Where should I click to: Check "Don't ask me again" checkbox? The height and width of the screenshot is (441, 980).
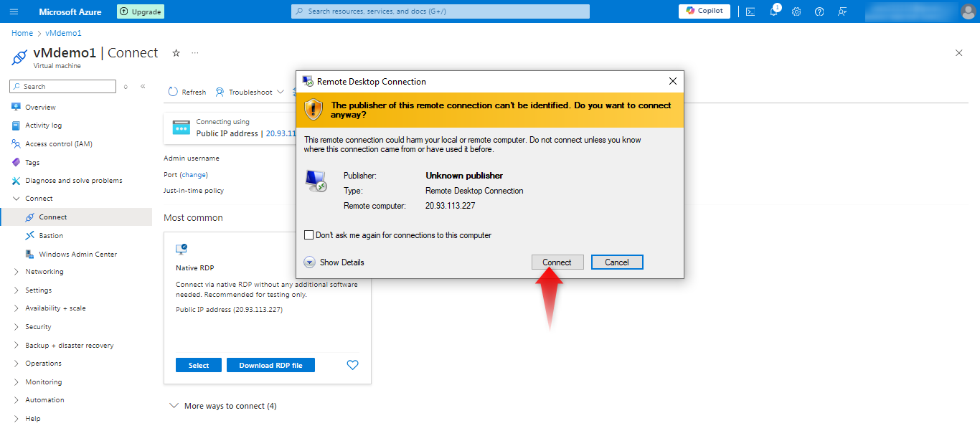[x=309, y=235]
